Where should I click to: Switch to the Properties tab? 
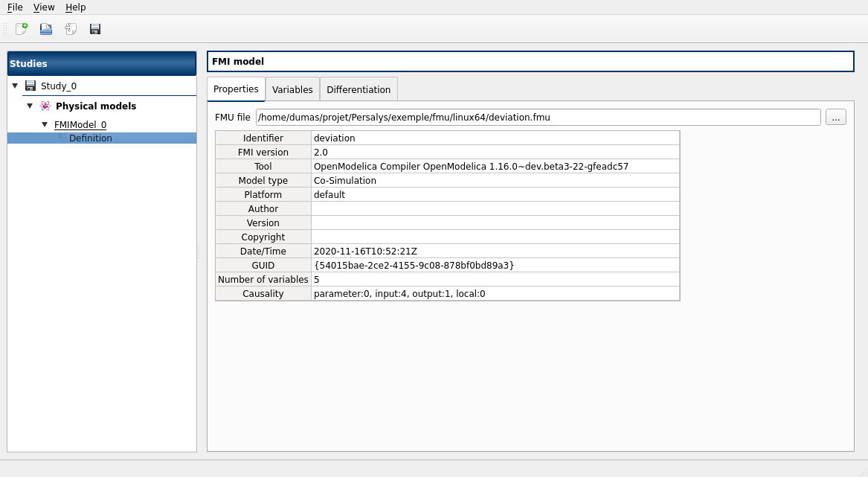pyautogui.click(x=236, y=89)
